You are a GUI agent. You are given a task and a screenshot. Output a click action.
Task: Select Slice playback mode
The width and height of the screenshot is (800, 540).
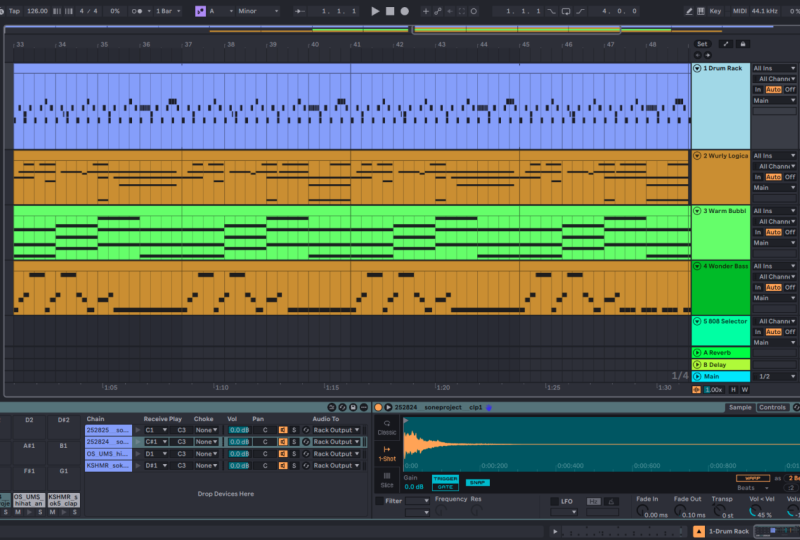(387, 481)
